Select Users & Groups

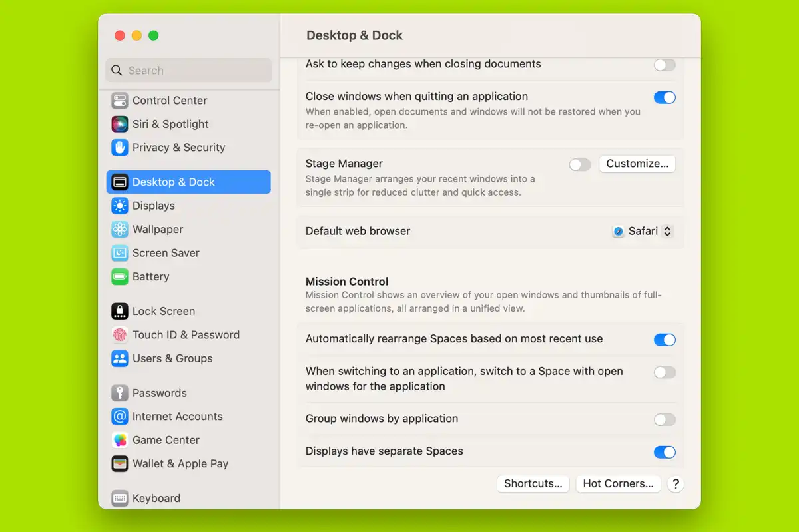point(188,358)
